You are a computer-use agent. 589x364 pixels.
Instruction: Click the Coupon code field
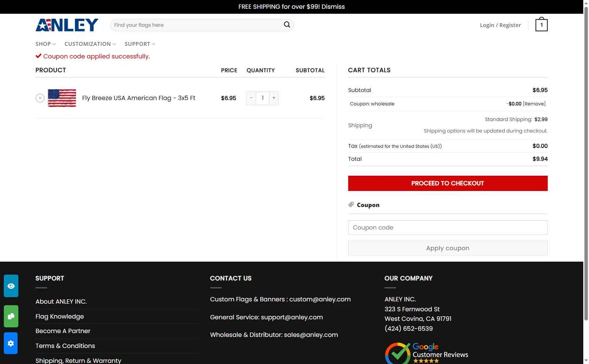(448, 228)
